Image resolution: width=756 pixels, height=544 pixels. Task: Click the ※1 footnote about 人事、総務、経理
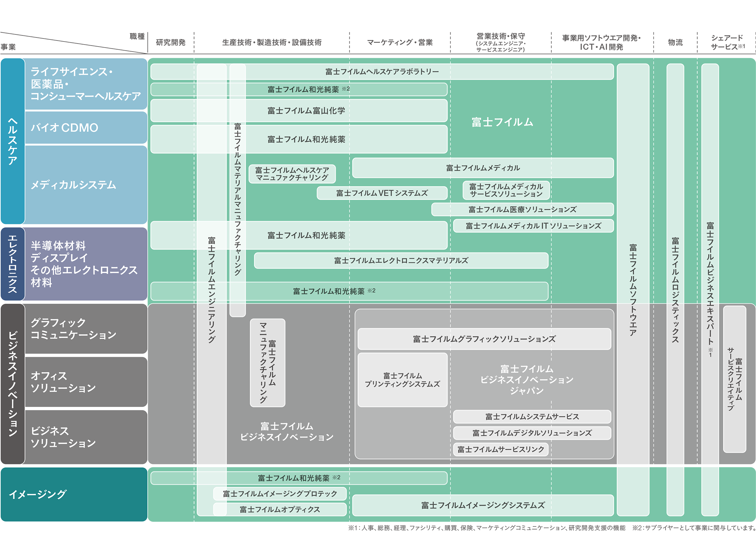[x=487, y=528]
